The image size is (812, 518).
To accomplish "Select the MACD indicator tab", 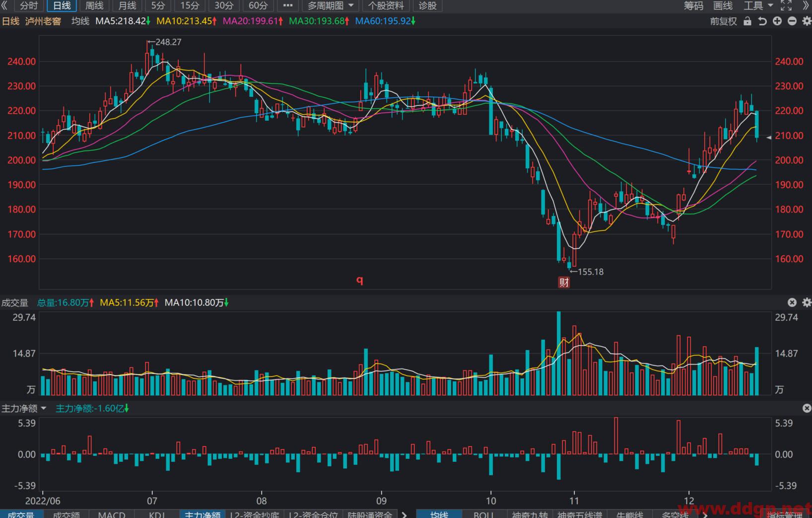I will (112, 514).
